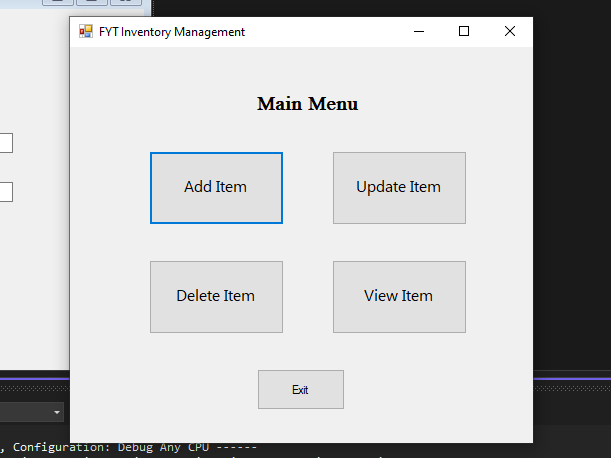Close the FYT Inventory Management window
Screen dimensions: 611x458
510,31
